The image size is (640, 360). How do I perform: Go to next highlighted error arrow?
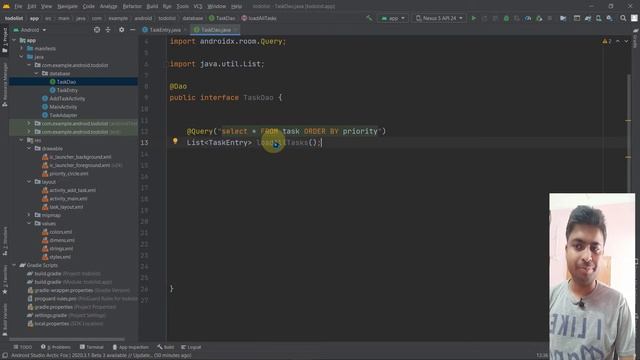click(x=626, y=41)
